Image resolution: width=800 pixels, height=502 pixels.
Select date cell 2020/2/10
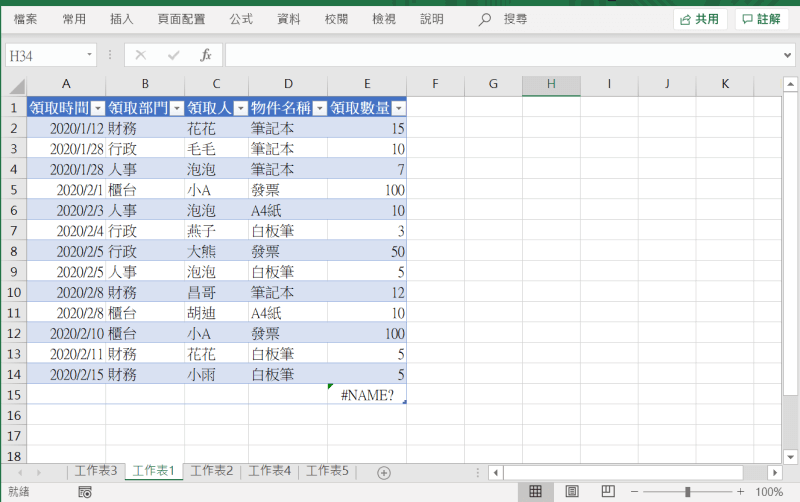pyautogui.click(x=66, y=334)
